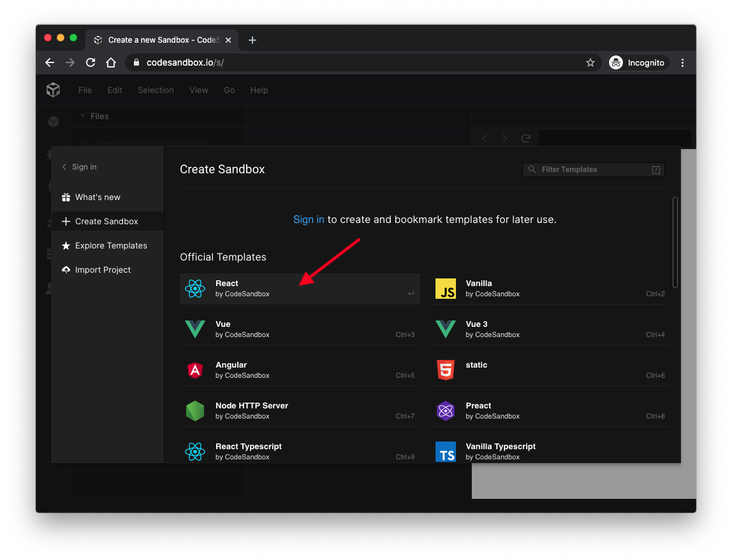Open the browser home page
Viewport: 732px width, 560px height.
click(111, 62)
